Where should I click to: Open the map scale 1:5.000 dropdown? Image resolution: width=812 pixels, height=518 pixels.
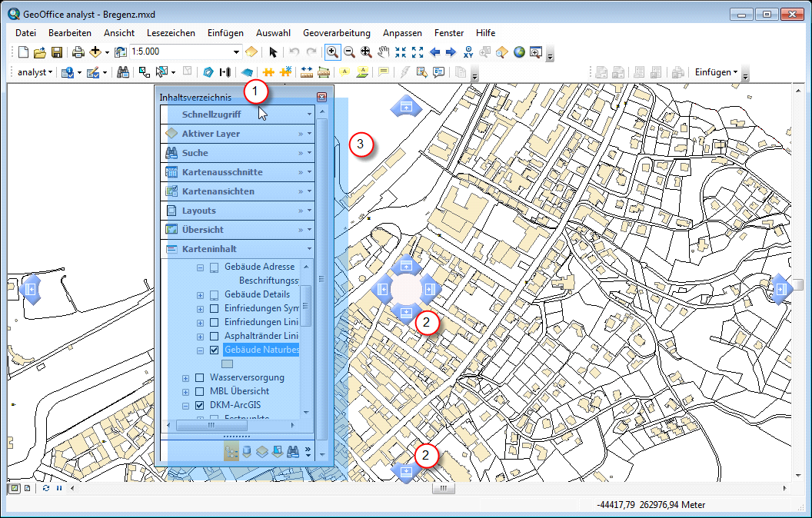[237, 52]
